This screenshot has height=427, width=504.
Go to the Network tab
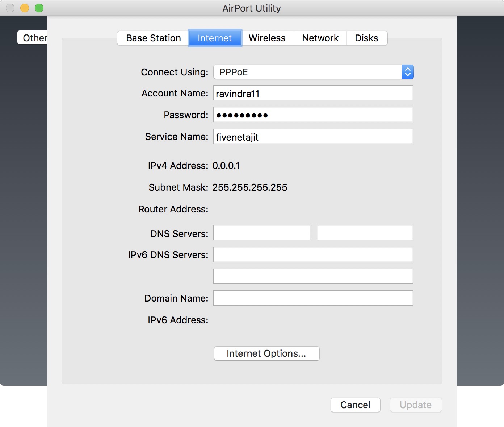[x=320, y=38]
